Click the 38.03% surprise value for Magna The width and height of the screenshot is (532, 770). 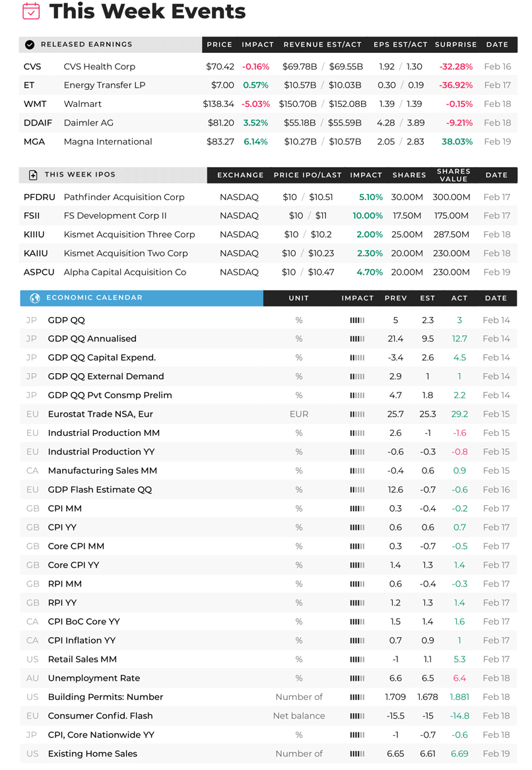click(457, 142)
